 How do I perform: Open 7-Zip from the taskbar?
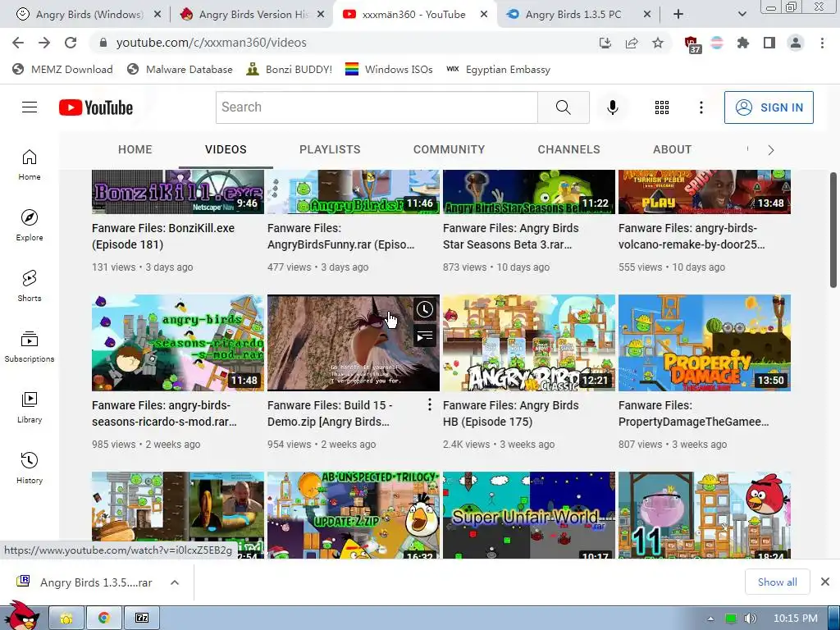point(142,619)
